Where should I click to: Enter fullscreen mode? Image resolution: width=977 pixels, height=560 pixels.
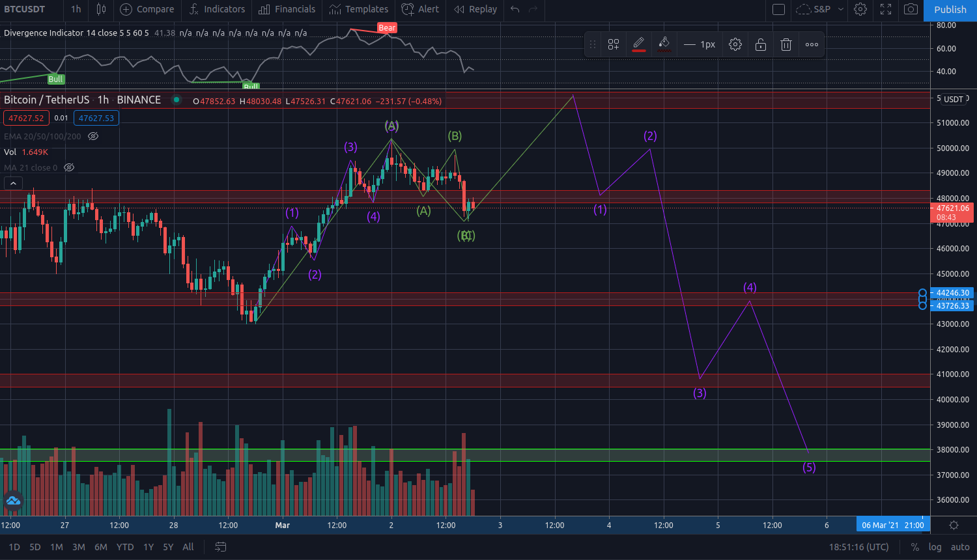[886, 9]
